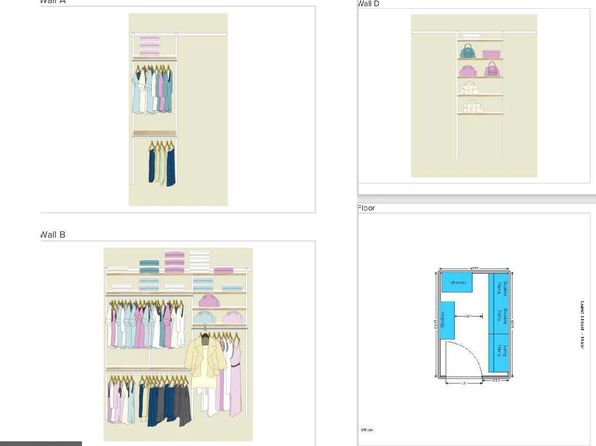Select the double hang section at top right of plan
Image resolution: width=596 pixels, height=446 pixels.
[499, 303]
